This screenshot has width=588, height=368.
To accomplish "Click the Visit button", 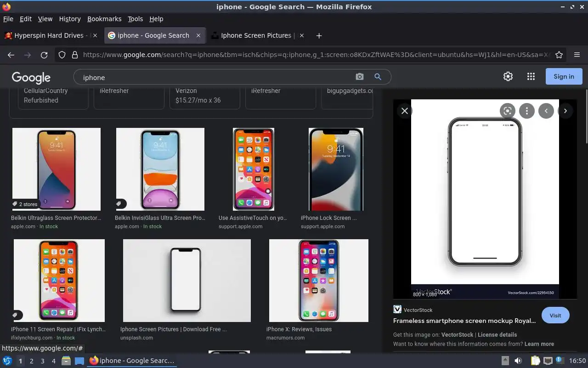I will (x=555, y=315).
